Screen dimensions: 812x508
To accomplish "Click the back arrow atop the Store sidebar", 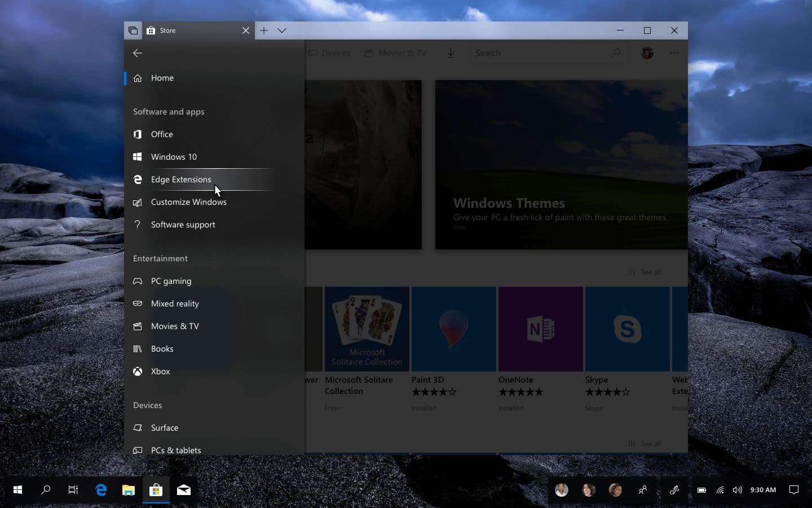I will click(138, 53).
